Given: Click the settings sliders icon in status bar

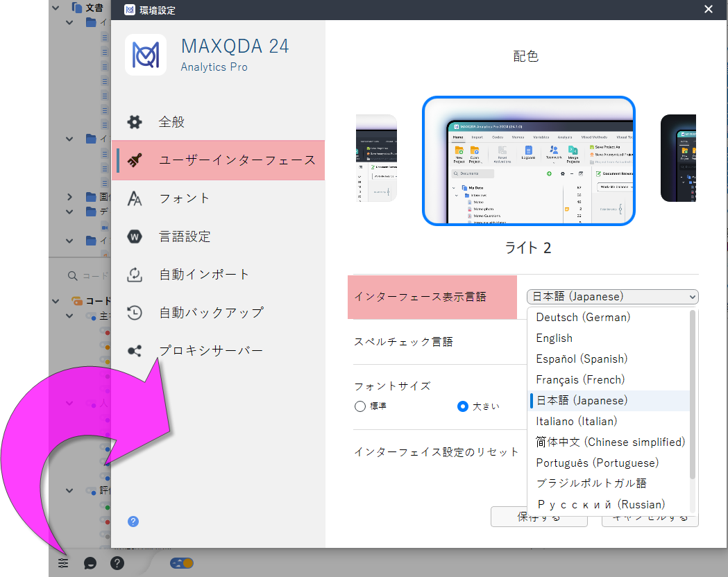Looking at the screenshot, I should pyautogui.click(x=63, y=563).
